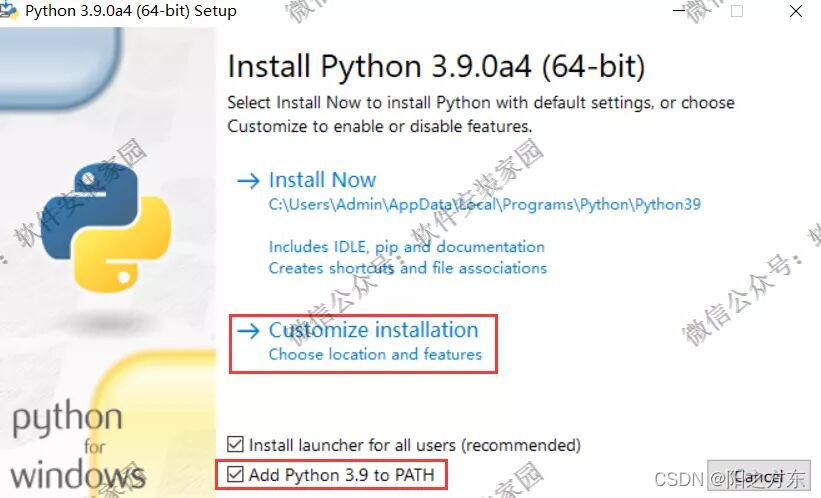
Task: Click the arrow icon beside Install Now
Action: tap(248, 181)
